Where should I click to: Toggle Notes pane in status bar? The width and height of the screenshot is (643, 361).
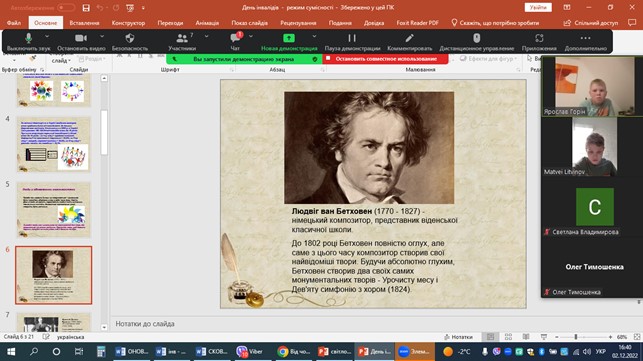[458, 337]
